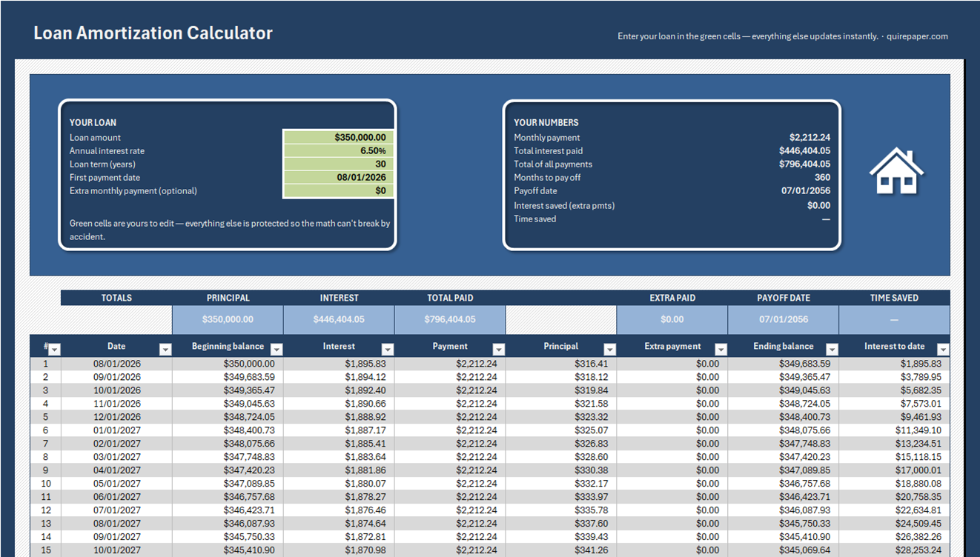Open the Payment column filter dropdown
This screenshot has height=557, width=980.
(499, 349)
